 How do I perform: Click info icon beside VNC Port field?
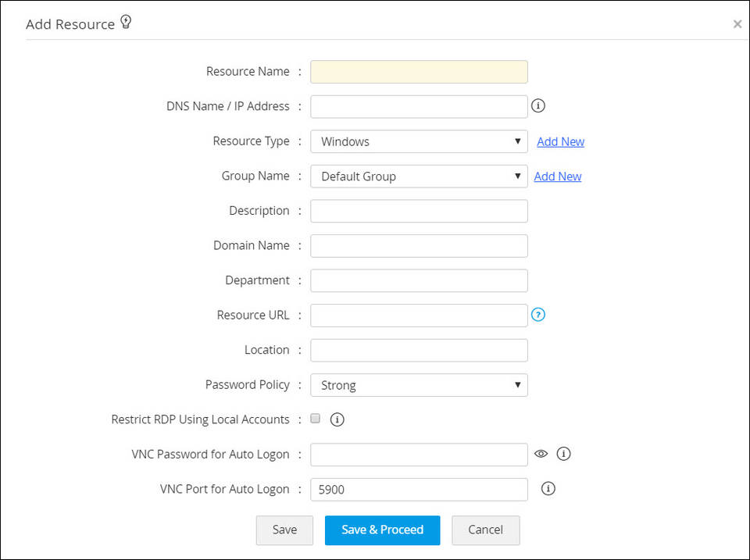[548, 489]
